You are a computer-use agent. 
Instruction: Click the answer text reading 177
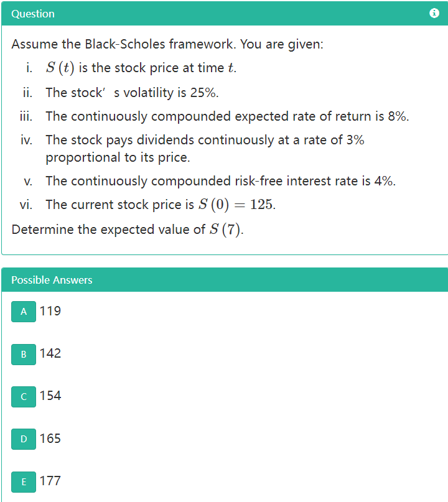coord(49,481)
